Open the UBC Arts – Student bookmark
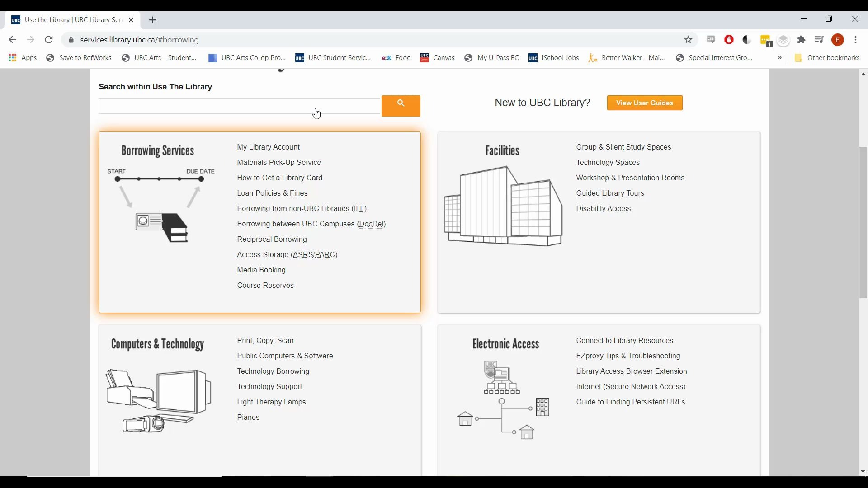Viewport: 868px width, 488px height. click(x=159, y=58)
